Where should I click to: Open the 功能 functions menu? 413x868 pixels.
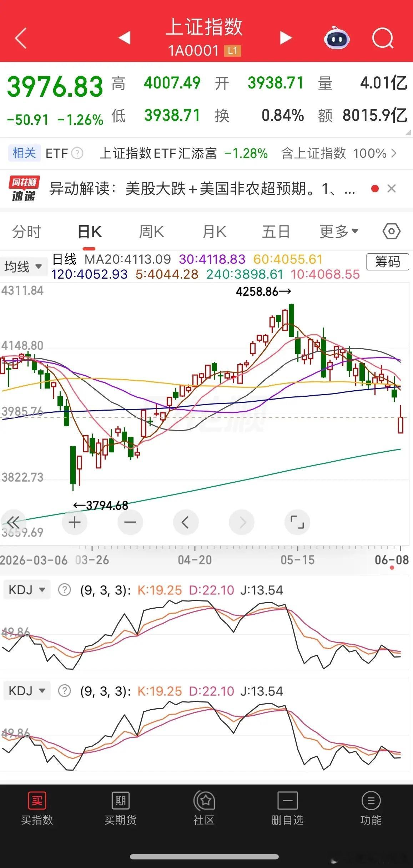[x=371, y=808]
